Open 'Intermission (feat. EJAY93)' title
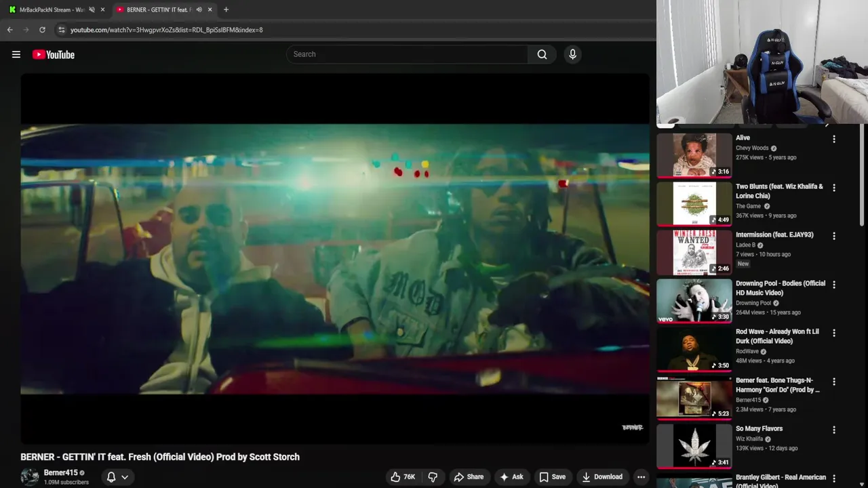 click(774, 235)
